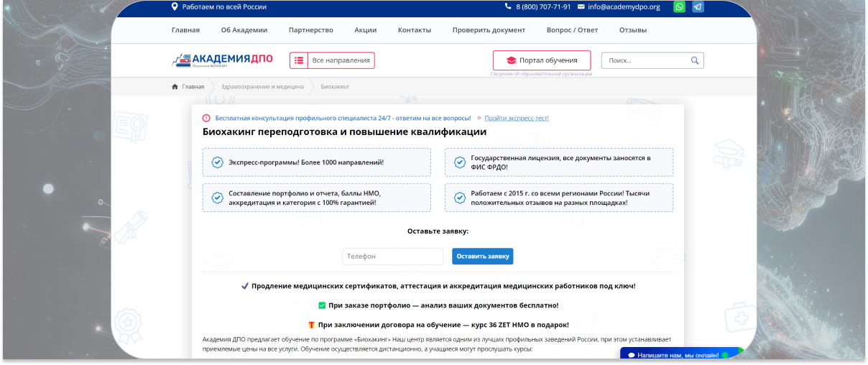Click email info@academydpo.org
This screenshot has width=868, height=365.
[x=624, y=7]
